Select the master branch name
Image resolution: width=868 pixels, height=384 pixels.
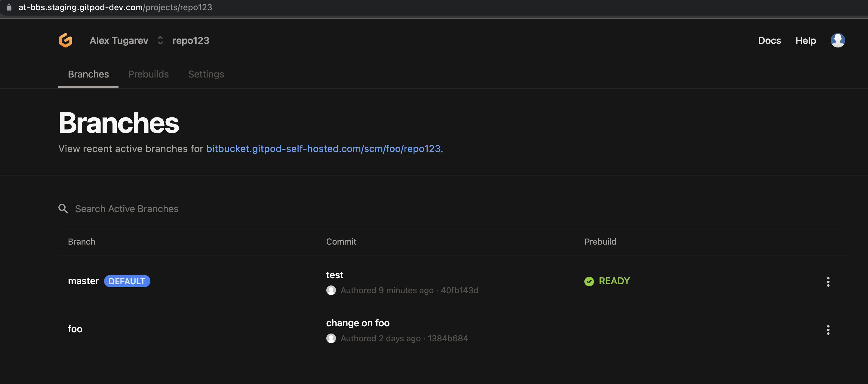pyautogui.click(x=83, y=281)
